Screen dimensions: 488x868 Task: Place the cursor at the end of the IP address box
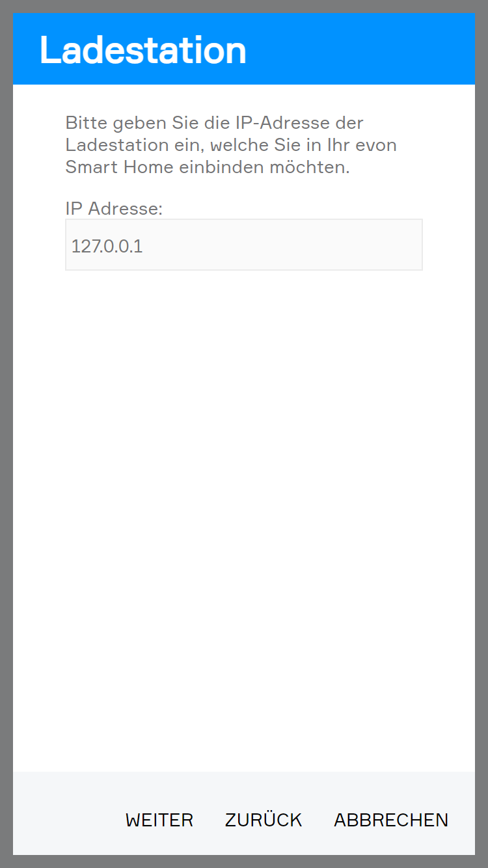(x=144, y=247)
